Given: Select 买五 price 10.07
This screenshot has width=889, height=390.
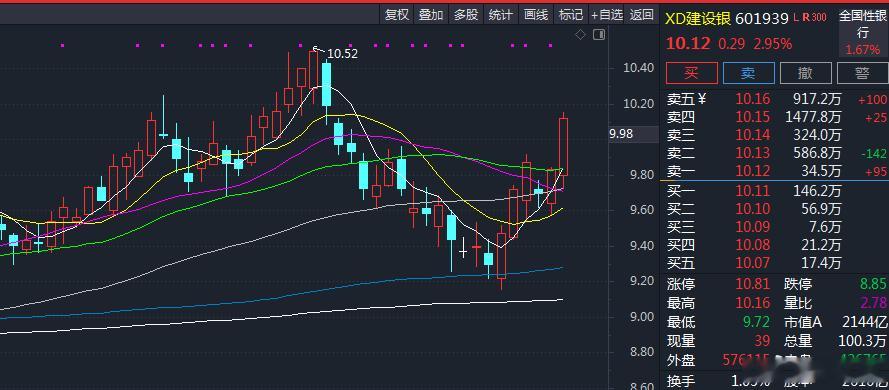Looking at the screenshot, I should (x=753, y=262).
